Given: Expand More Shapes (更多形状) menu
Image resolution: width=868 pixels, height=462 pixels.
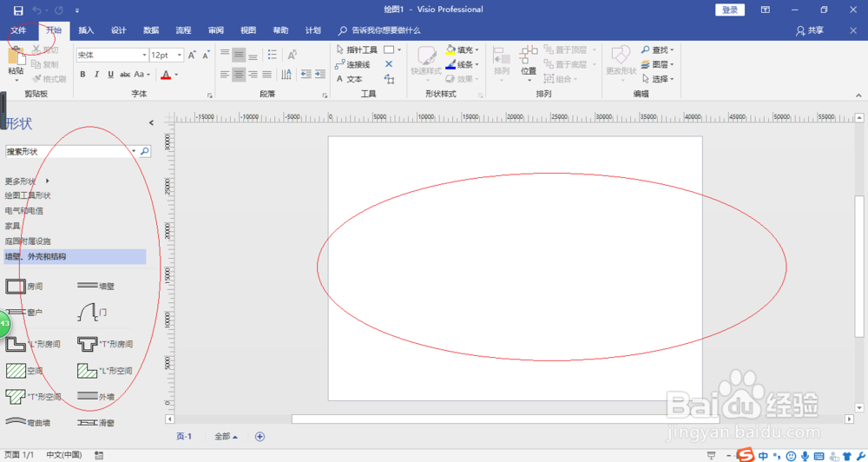Looking at the screenshot, I should point(27,181).
